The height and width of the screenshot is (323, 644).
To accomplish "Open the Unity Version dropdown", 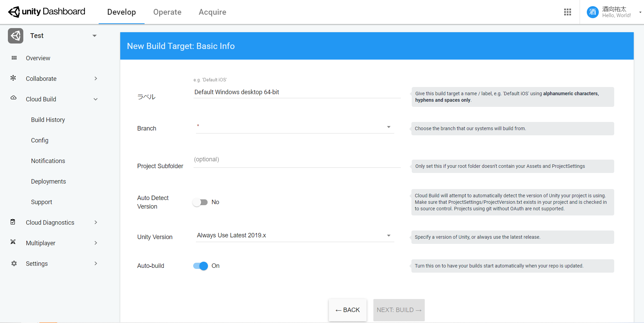I will [295, 235].
